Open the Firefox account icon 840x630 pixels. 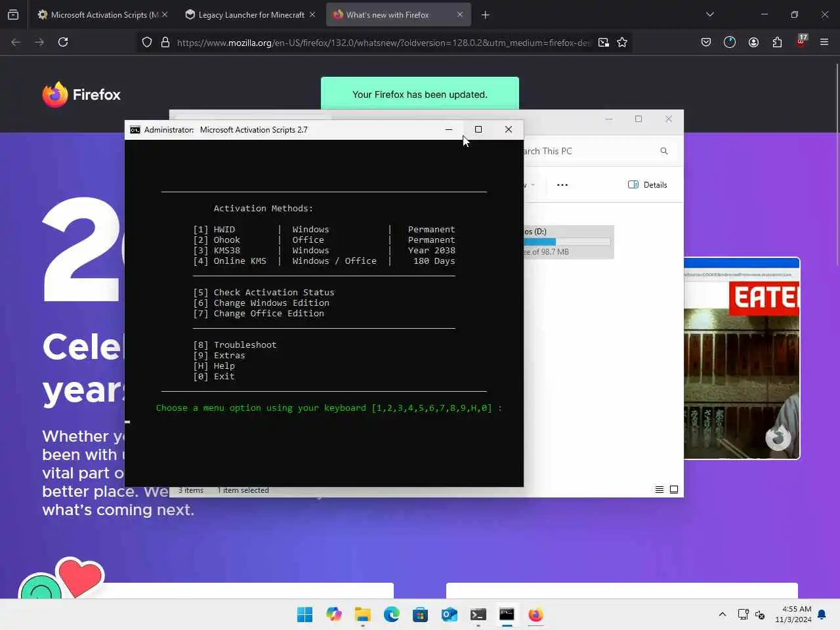(x=753, y=42)
